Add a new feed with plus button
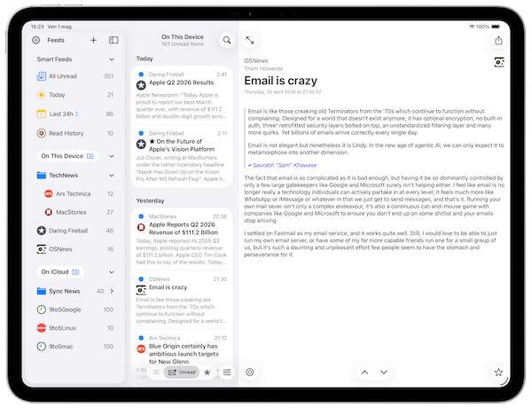Viewport: 532px width, 408px height. coord(93,40)
